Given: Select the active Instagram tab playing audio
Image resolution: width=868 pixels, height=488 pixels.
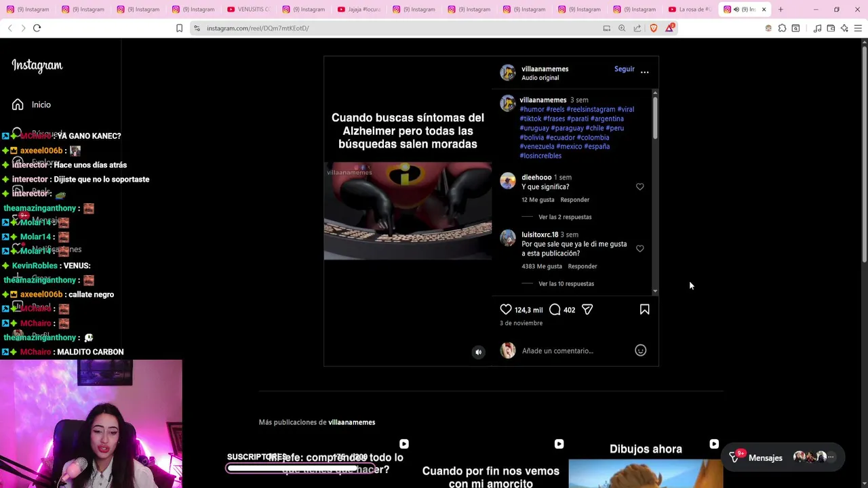Looking at the screenshot, I should [745, 9].
